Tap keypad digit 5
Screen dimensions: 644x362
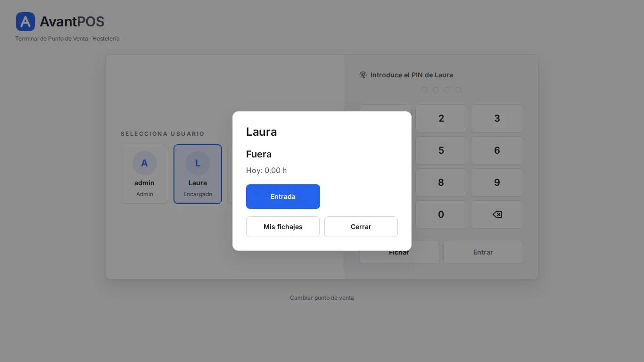pyautogui.click(x=441, y=150)
